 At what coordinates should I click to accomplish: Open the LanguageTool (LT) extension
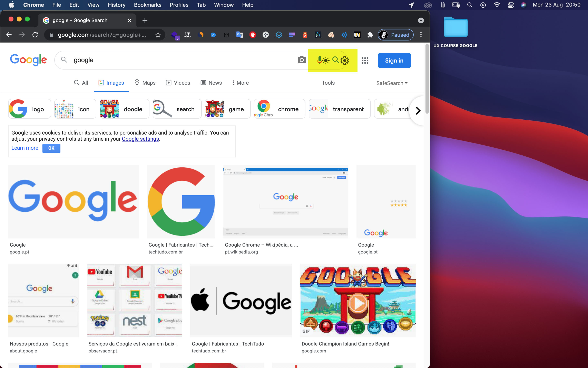tap(187, 35)
